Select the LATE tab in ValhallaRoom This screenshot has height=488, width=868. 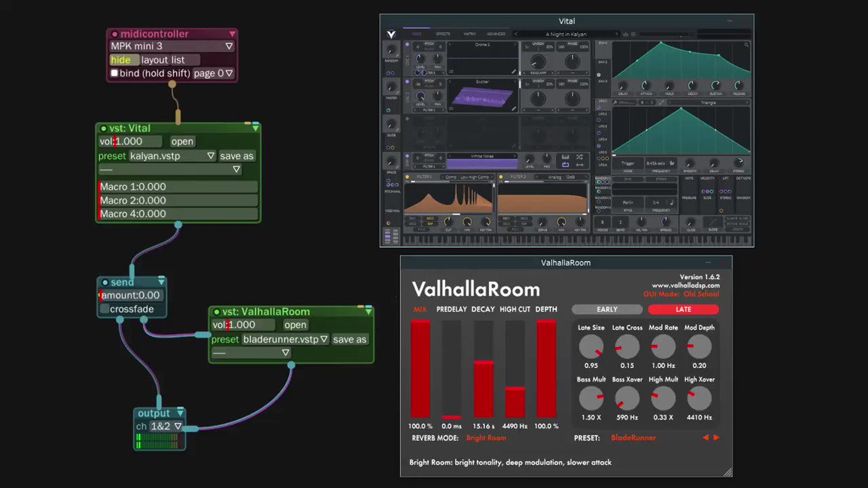point(683,309)
